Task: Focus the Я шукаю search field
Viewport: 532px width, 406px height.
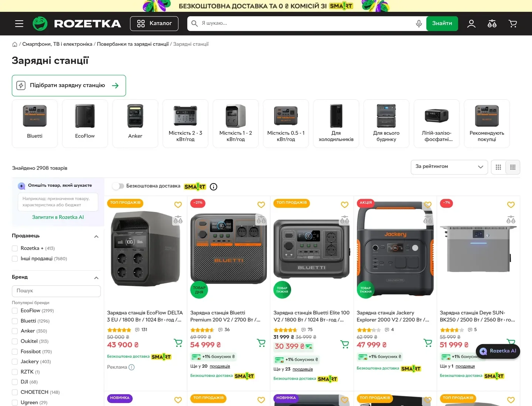Action: coord(307,24)
